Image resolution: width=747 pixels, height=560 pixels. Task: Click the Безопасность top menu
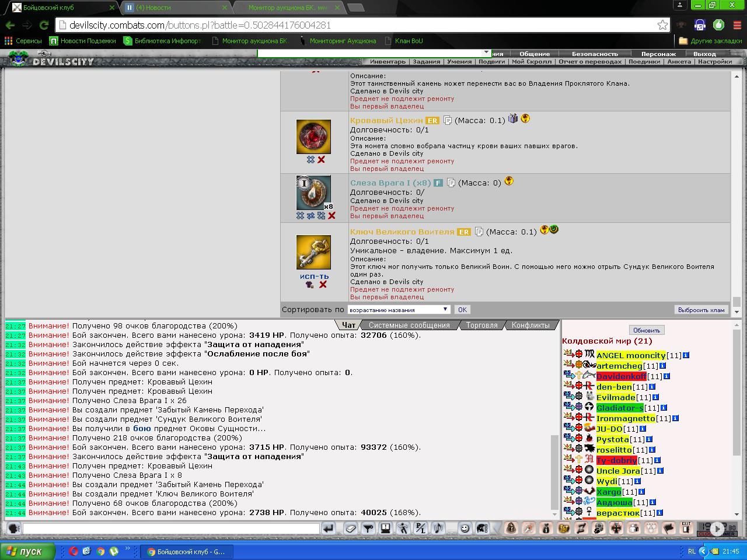click(x=595, y=54)
